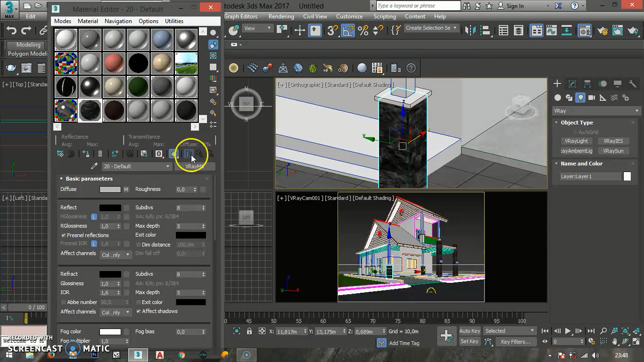This screenshot has height=362, width=644.
Task: Click the Delete Material trash icon
Action: pos(99,153)
